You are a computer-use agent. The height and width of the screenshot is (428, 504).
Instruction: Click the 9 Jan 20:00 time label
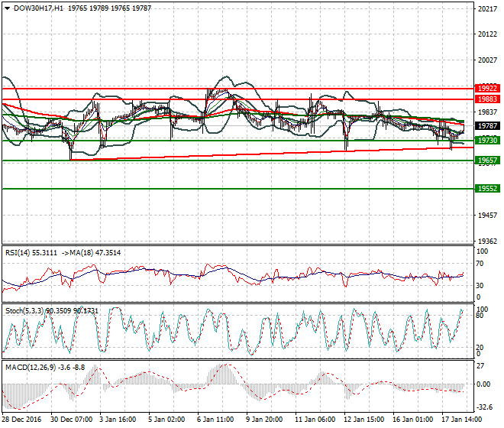pyautogui.click(x=264, y=420)
